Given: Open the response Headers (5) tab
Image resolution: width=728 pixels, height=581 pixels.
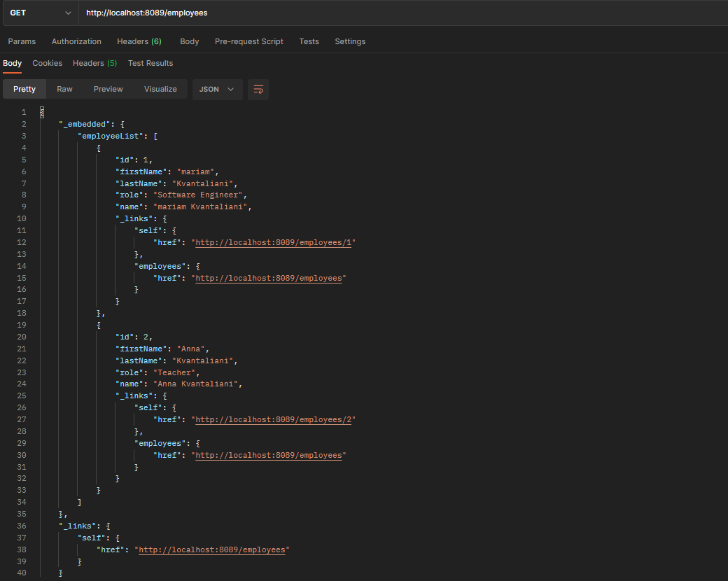Looking at the screenshot, I should 94,63.
